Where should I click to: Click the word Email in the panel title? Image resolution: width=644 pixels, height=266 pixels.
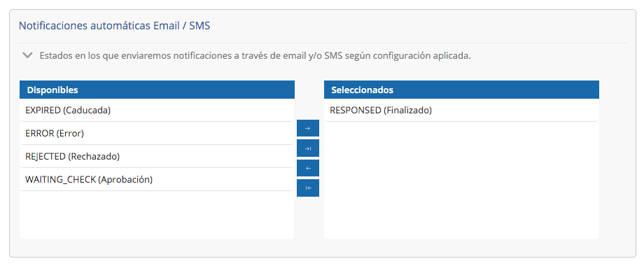tap(167, 26)
